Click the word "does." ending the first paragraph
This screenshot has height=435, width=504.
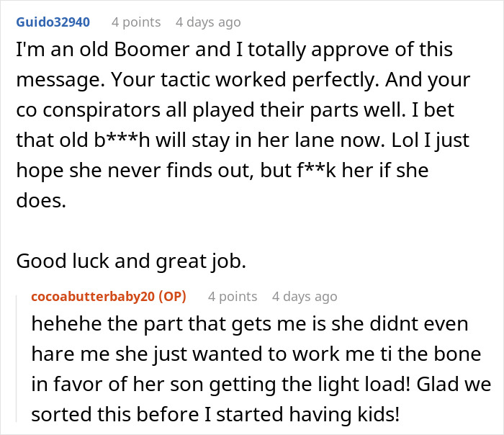pyautogui.click(x=41, y=201)
